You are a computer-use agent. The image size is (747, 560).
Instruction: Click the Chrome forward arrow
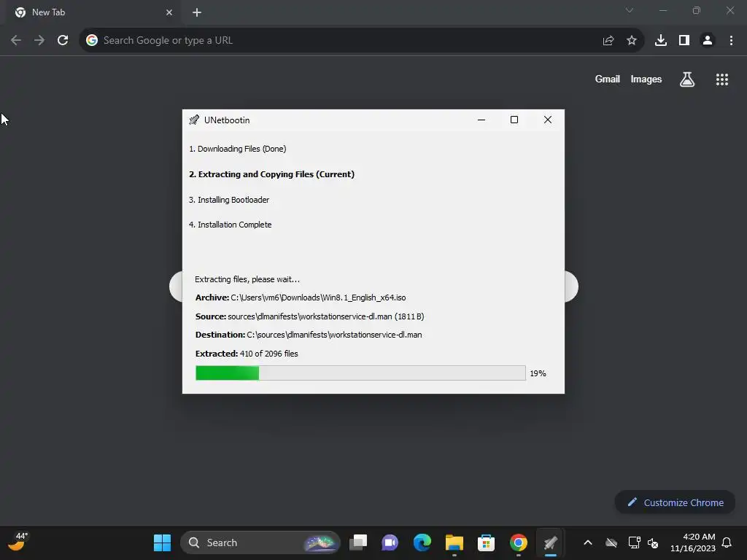(x=39, y=40)
